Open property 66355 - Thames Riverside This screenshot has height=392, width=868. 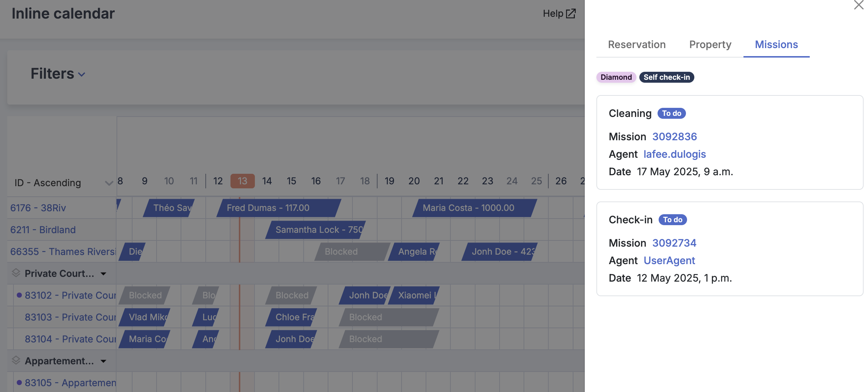[x=63, y=252]
